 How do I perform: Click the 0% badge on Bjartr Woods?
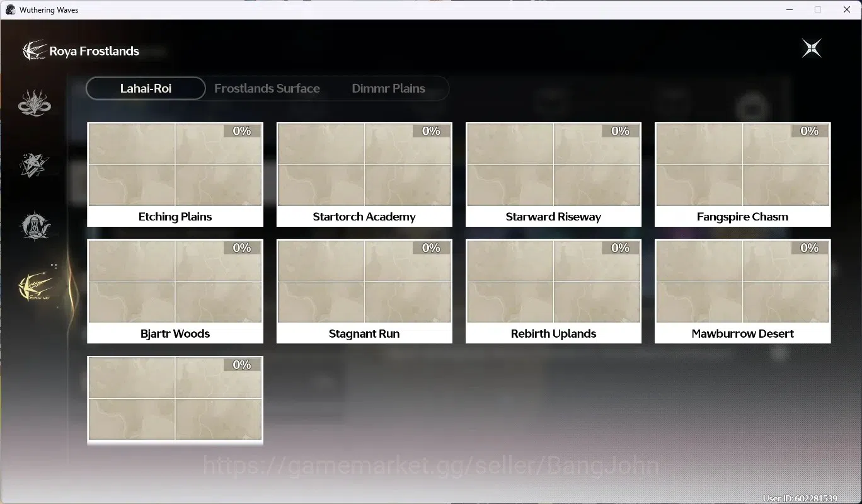click(242, 248)
